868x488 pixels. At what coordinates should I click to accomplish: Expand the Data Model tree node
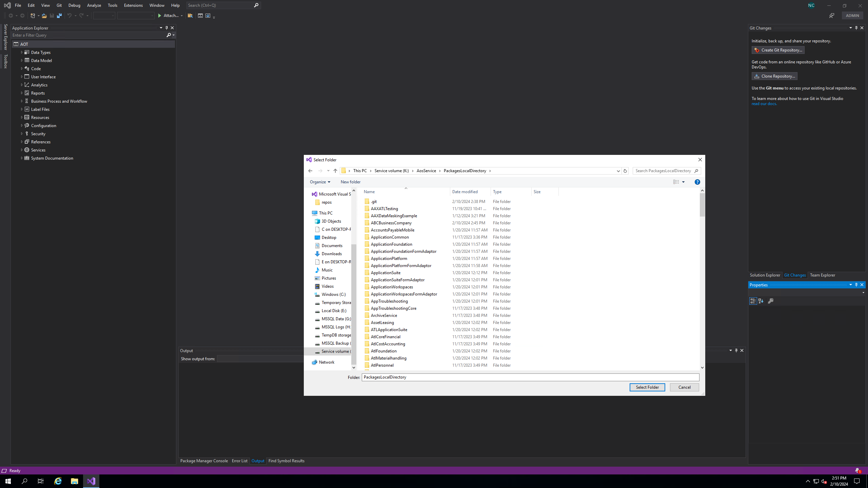[x=22, y=60]
